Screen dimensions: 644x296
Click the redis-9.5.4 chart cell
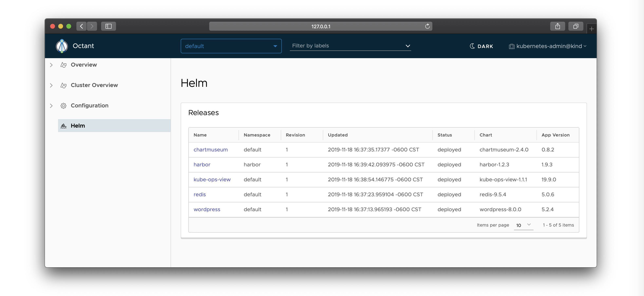[x=492, y=195]
